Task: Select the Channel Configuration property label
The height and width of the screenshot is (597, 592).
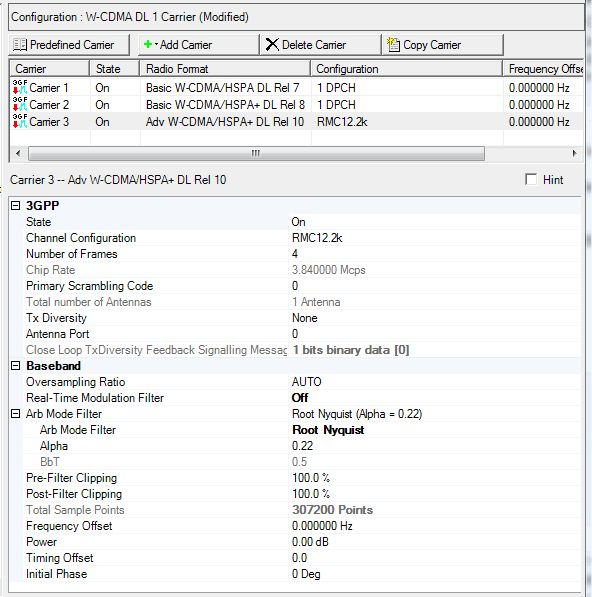Action: point(81,238)
